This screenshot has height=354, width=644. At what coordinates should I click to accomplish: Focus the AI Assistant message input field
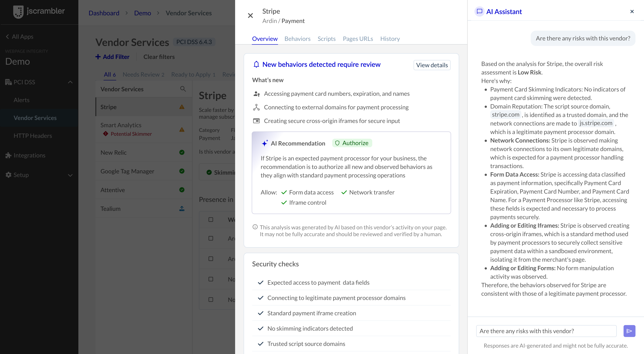point(546,331)
